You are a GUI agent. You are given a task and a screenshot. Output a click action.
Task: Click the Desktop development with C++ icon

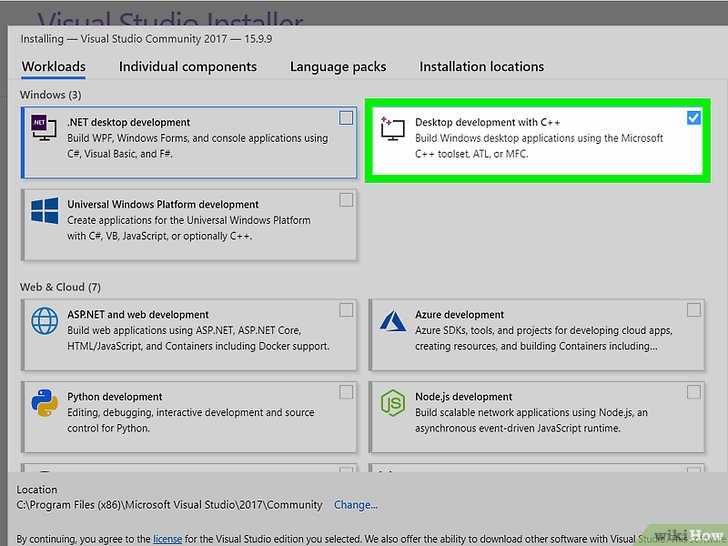(392, 129)
